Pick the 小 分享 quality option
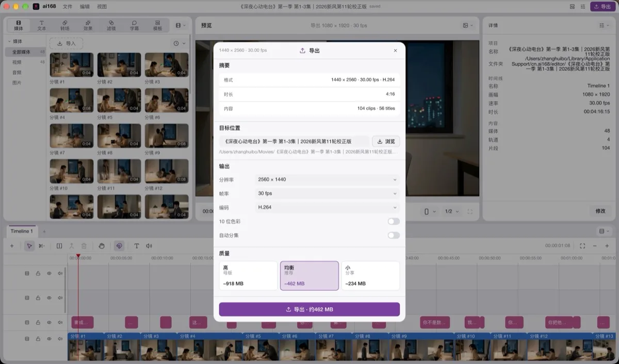The height and width of the screenshot is (364, 619). coord(370,276)
